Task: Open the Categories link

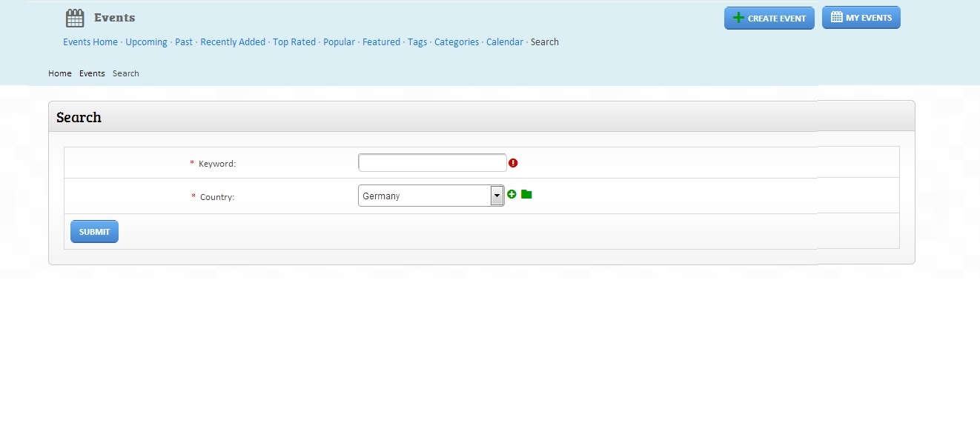Action: click(457, 42)
